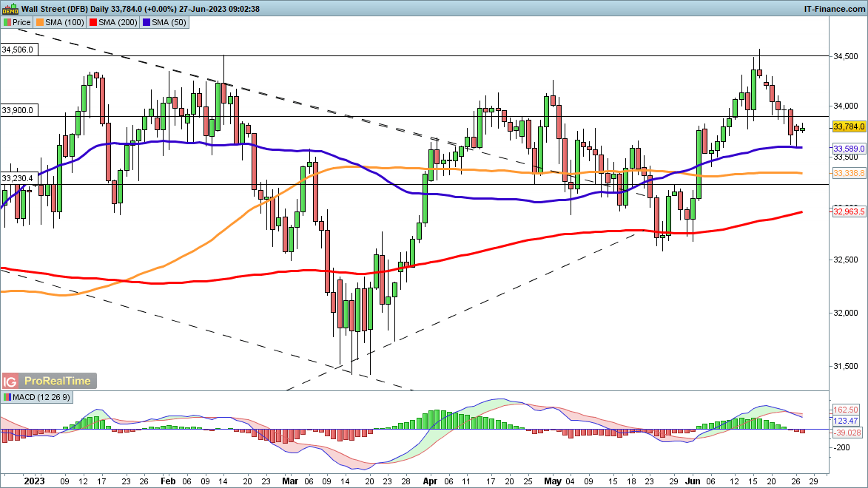Click the red SMA (200) color swatch
Screen dimensions: 868x488
click(x=93, y=22)
